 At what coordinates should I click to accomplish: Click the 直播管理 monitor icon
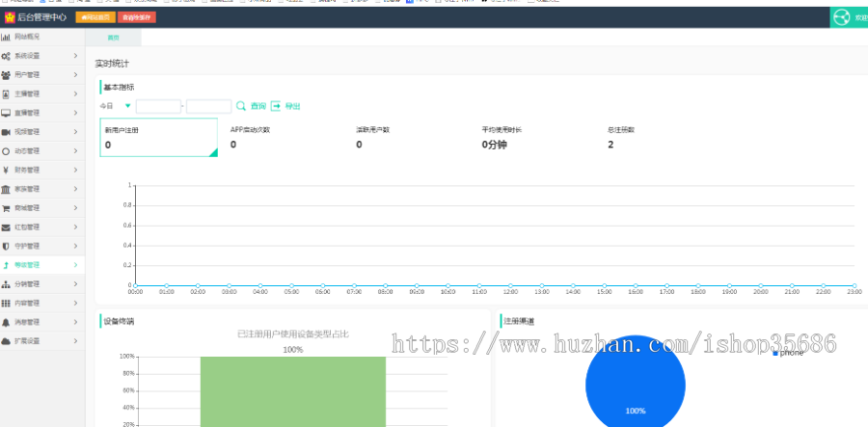[x=6, y=113]
